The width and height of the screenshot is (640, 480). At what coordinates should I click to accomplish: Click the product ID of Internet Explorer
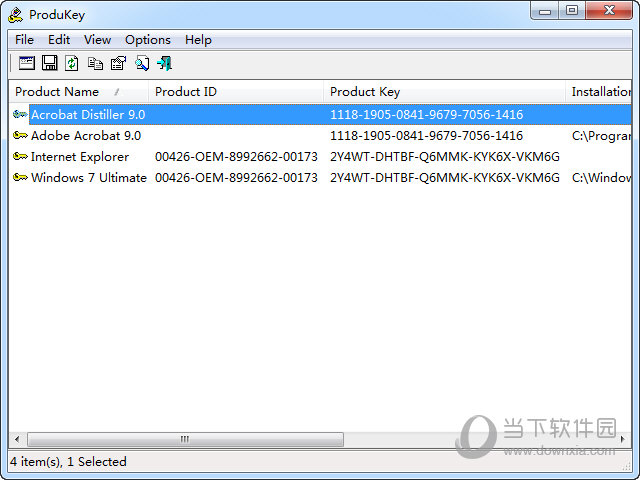[236, 157]
